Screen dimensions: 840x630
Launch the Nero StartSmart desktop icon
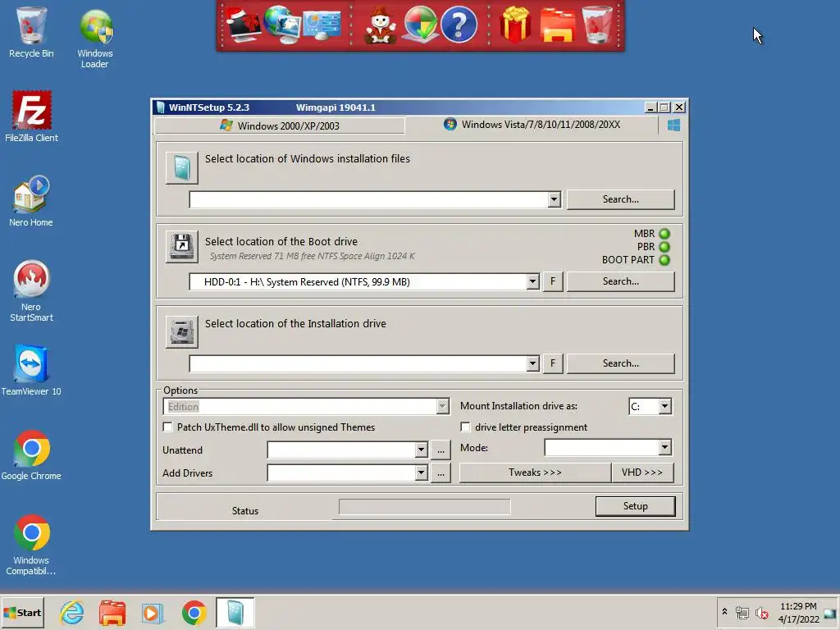point(31,291)
